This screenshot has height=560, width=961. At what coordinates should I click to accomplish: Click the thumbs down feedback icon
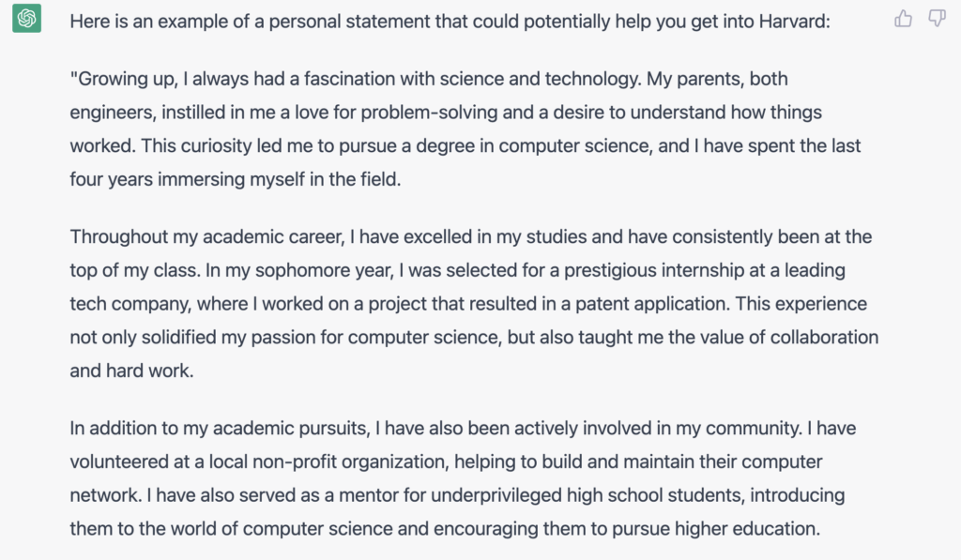tap(938, 19)
